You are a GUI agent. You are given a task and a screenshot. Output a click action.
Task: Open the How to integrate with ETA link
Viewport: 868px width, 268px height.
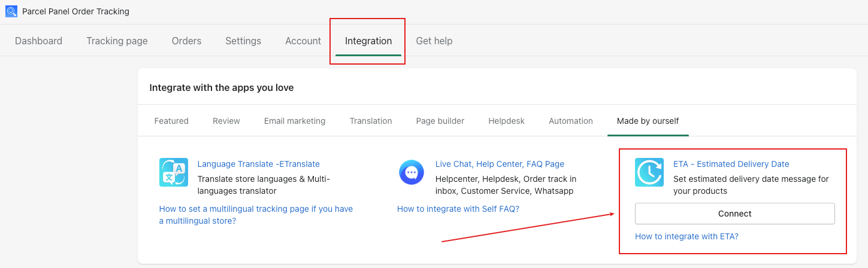tap(686, 236)
